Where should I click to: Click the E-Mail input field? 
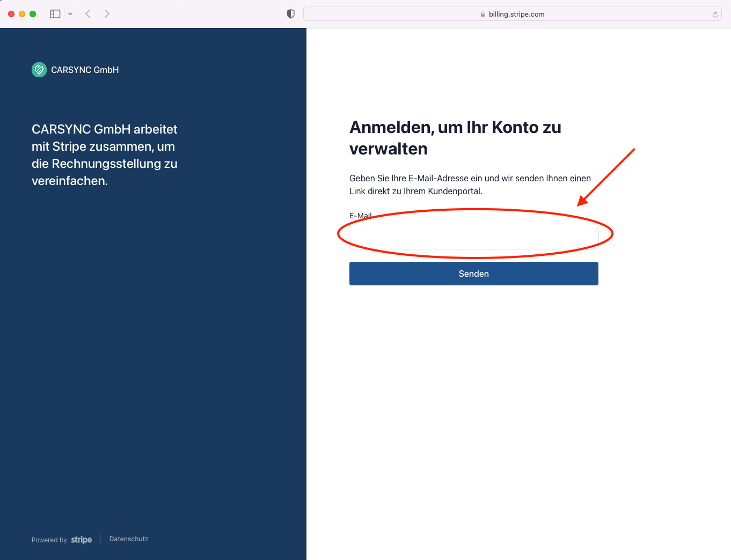pyautogui.click(x=474, y=237)
